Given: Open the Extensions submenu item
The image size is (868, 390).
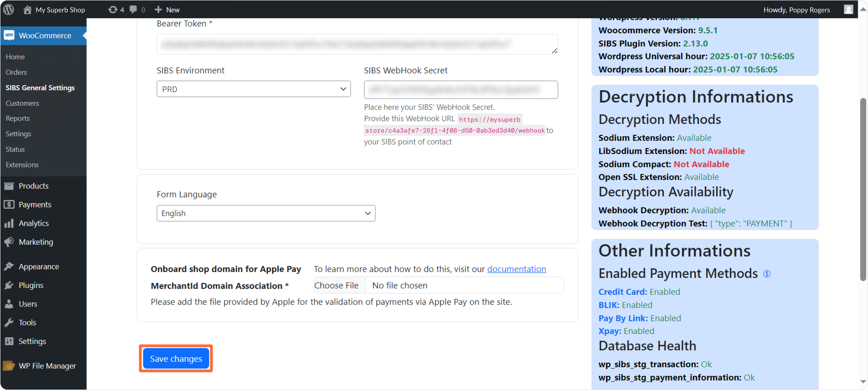Looking at the screenshot, I should coord(22,165).
